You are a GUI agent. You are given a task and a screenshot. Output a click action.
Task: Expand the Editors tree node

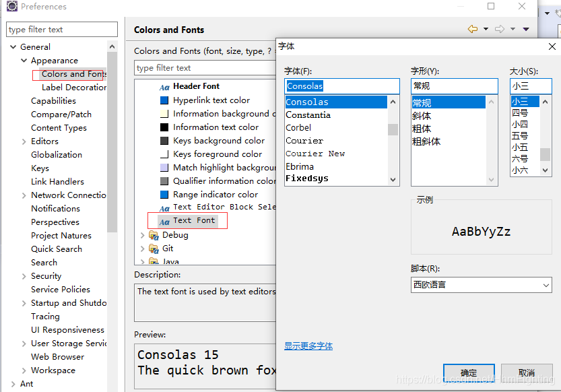click(x=24, y=141)
